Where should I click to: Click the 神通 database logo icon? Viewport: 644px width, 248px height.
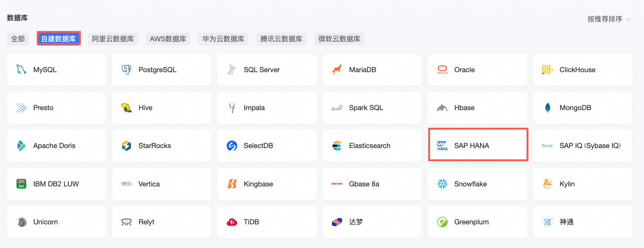[x=548, y=222]
